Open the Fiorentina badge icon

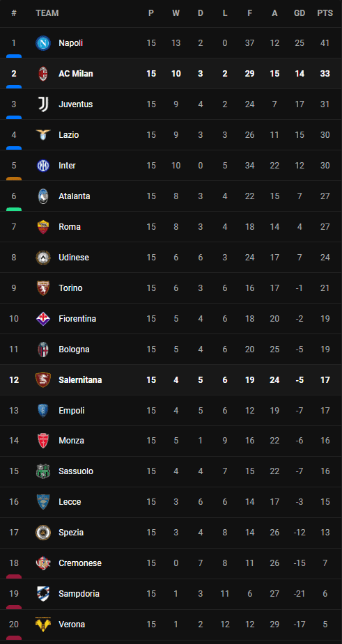pyautogui.click(x=43, y=319)
